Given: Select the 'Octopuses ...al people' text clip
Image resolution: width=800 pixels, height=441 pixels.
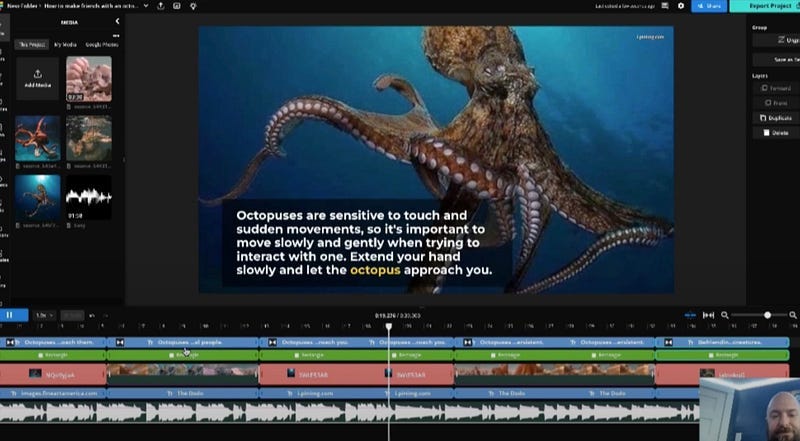Looking at the screenshot, I should (x=183, y=342).
